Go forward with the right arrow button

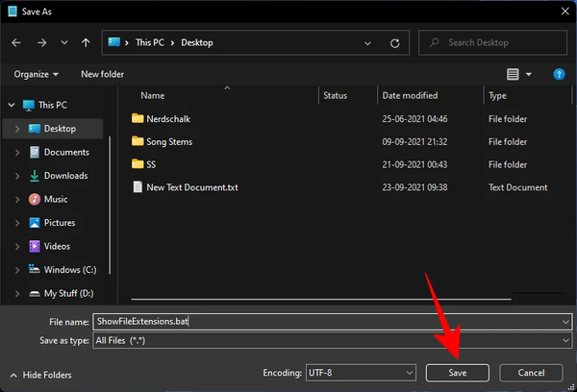click(41, 42)
